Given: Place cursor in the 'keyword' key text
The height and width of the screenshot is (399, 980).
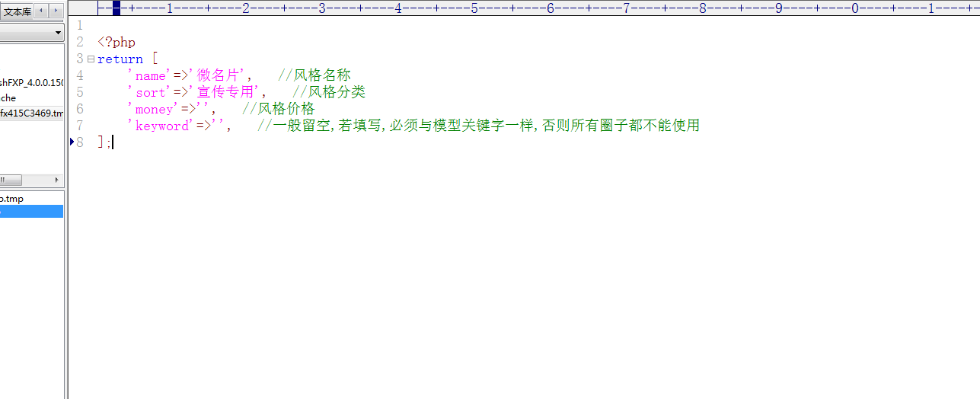Looking at the screenshot, I should coord(161,126).
